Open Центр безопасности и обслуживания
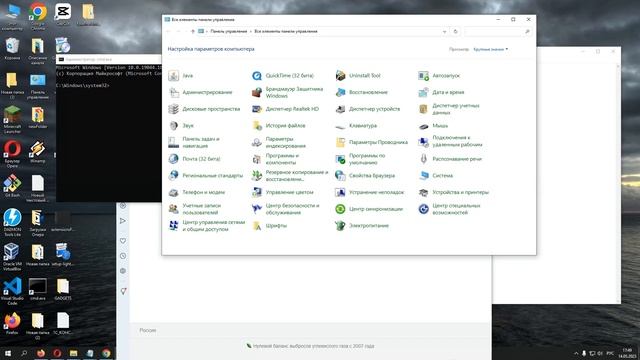 [x=285, y=209]
